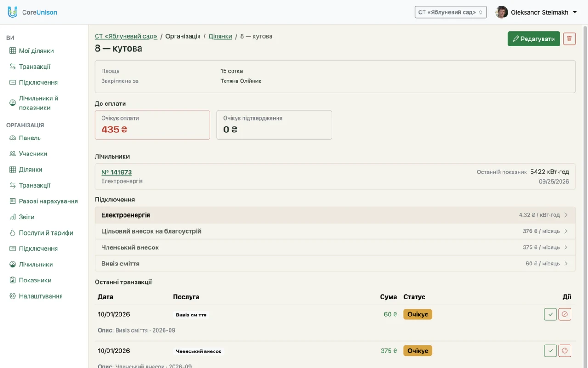Click the 60 ₴ transaction amount

click(x=390, y=314)
